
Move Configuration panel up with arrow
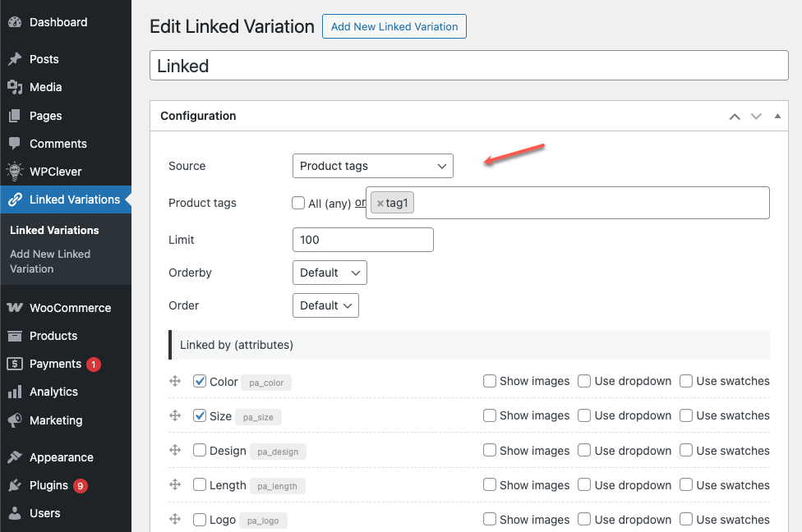[735, 117]
